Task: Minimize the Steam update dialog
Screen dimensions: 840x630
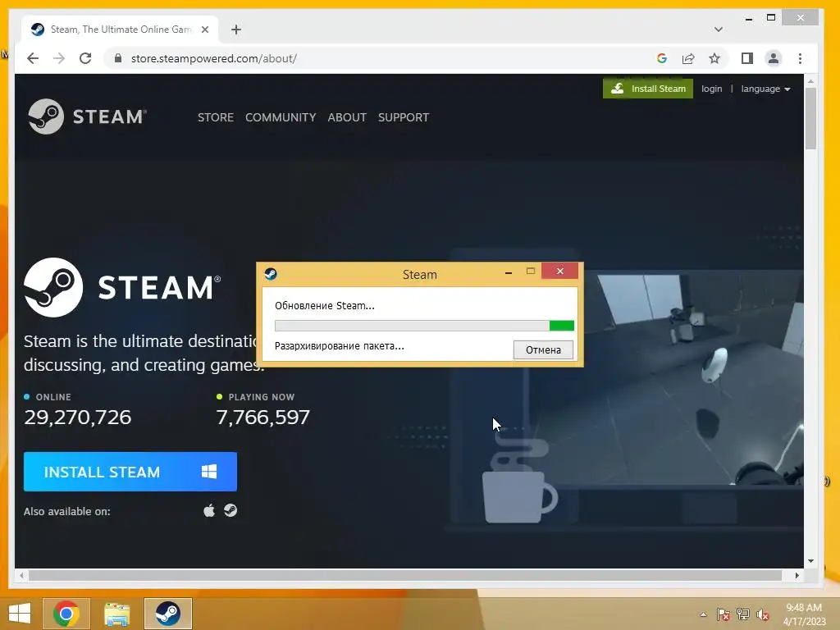Action: point(509,272)
